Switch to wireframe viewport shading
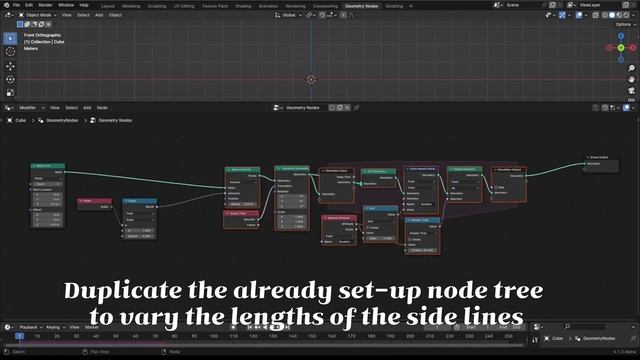Screen dimensions: 640x360 604,15
